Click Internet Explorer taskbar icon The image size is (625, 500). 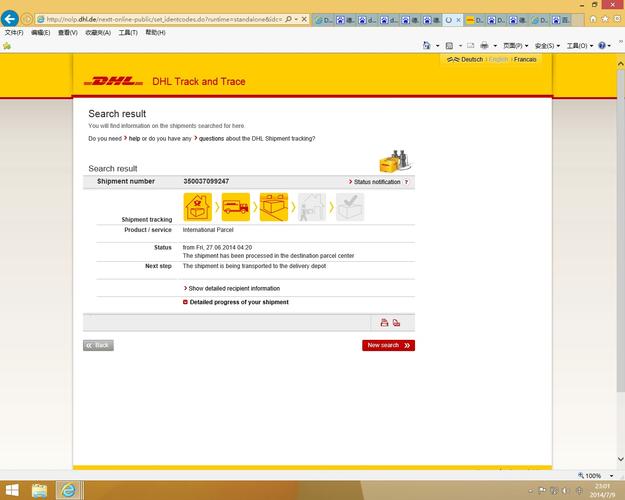[68, 490]
